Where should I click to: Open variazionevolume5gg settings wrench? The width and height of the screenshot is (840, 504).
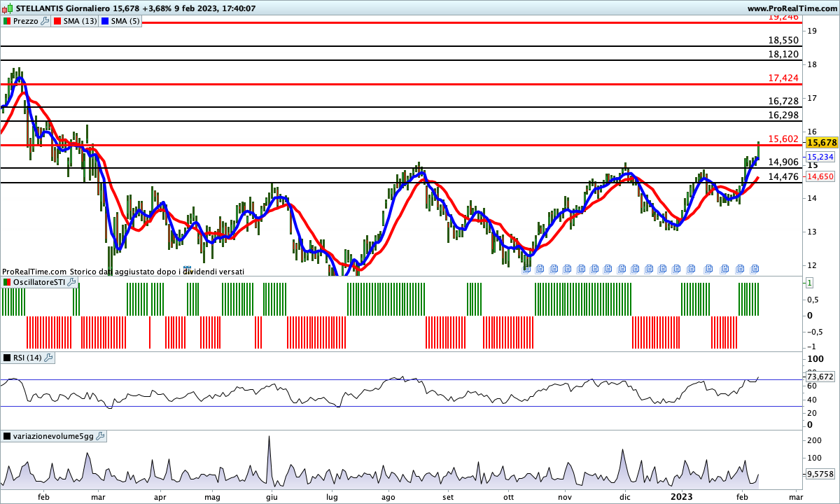coord(100,436)
